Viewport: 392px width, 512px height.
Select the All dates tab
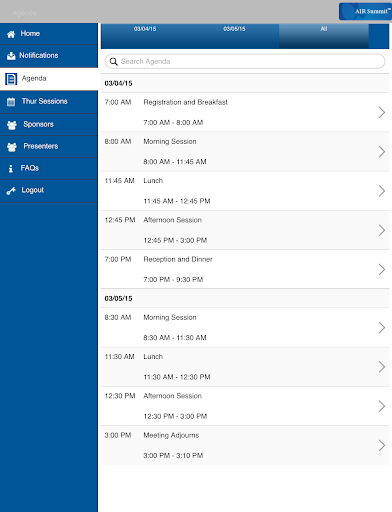click(x=324, y=36)
